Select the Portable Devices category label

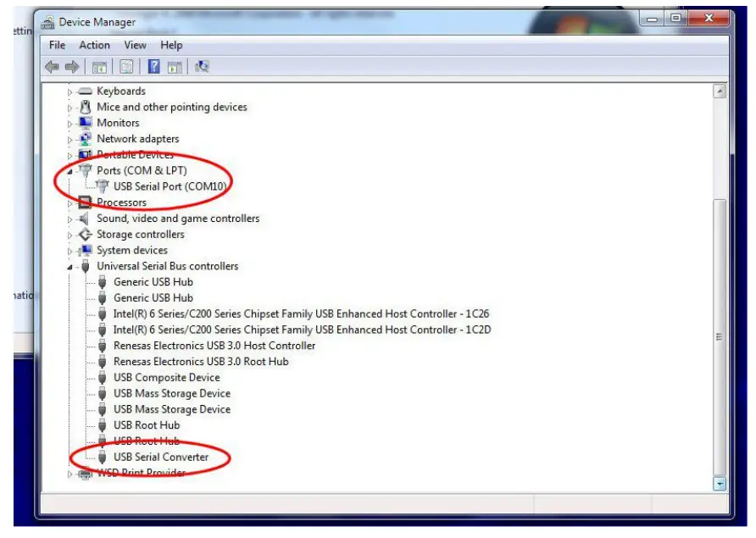(135, 155)
